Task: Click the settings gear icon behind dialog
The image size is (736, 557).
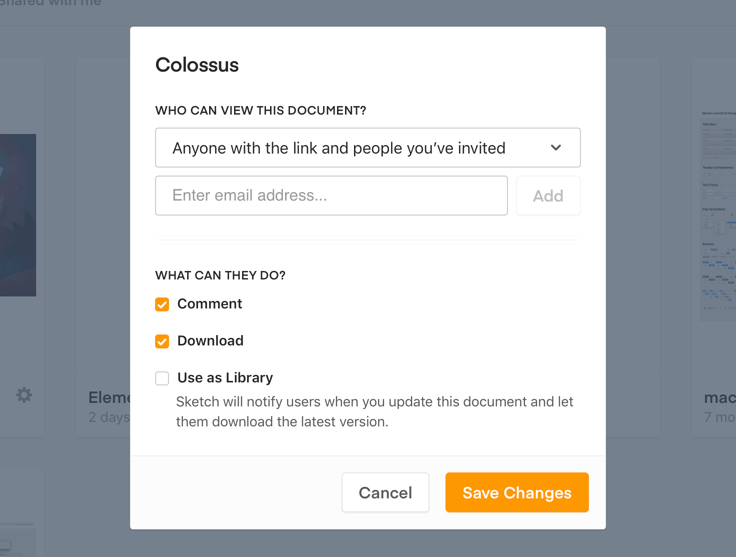Action: (x=24, y=395)
